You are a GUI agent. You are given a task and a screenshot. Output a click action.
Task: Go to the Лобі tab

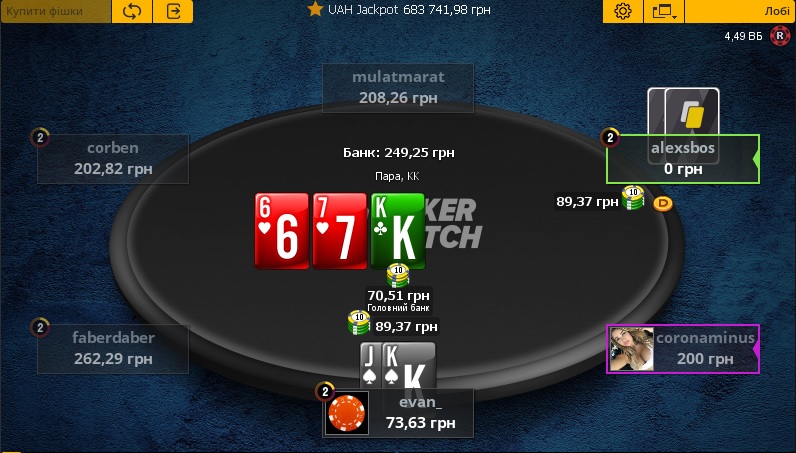741,11
